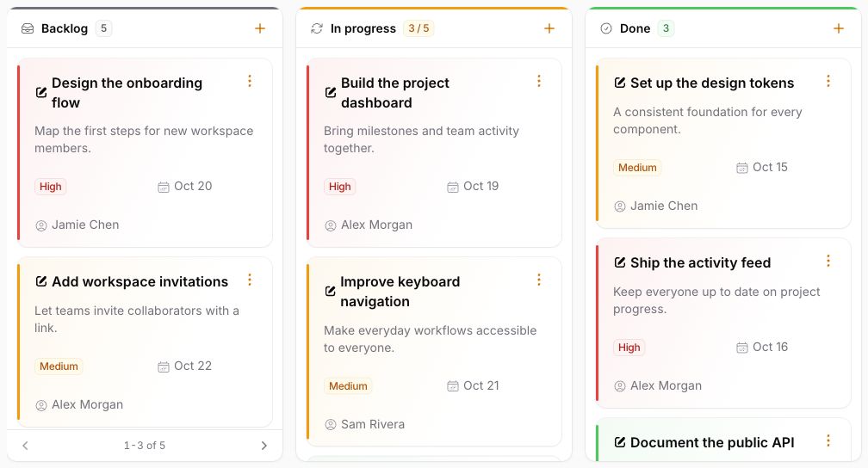The width and height of the screenshot is (868, 468).
Task: Click High tag on Build the project dashboard
Action: click(x=340, y=187)
